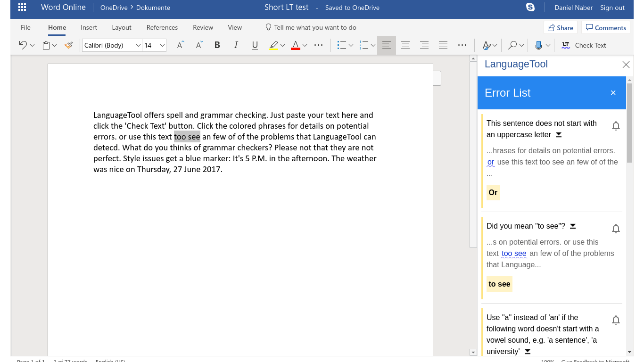Switch to the Insert tab

point(89,27)
